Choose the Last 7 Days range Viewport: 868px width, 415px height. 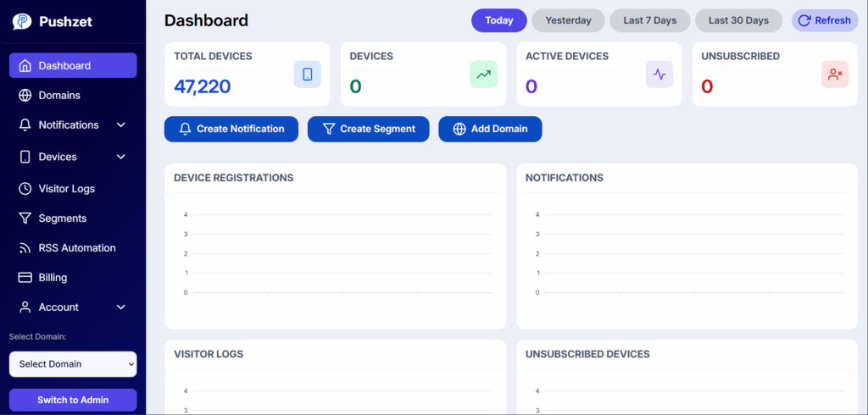[x=650, y=20]
